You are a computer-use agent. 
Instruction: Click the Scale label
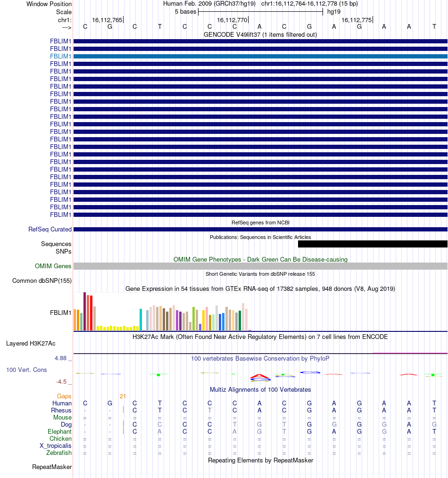pyautogui.click(x=64, y=12)
